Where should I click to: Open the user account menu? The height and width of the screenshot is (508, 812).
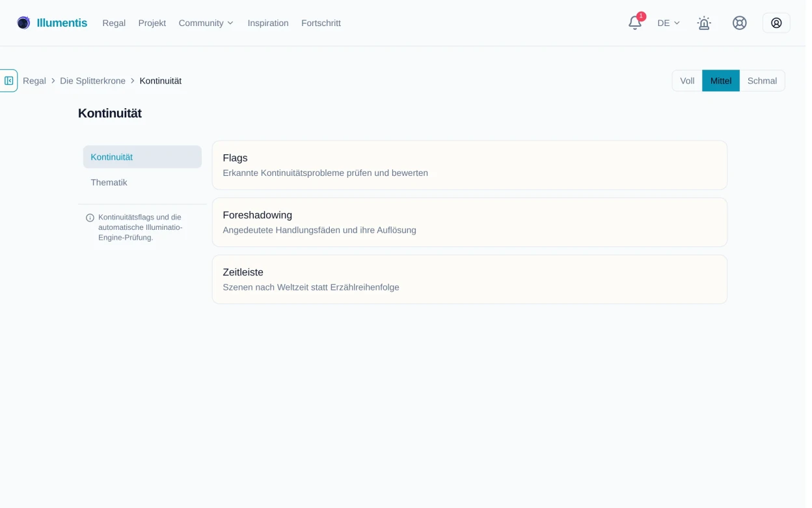point(776,23)
